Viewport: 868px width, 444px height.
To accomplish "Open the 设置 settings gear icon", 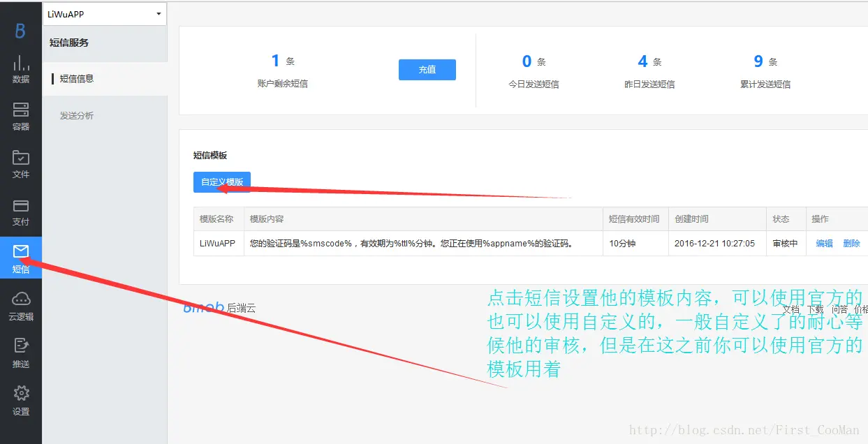I will (x=21, y=401).
